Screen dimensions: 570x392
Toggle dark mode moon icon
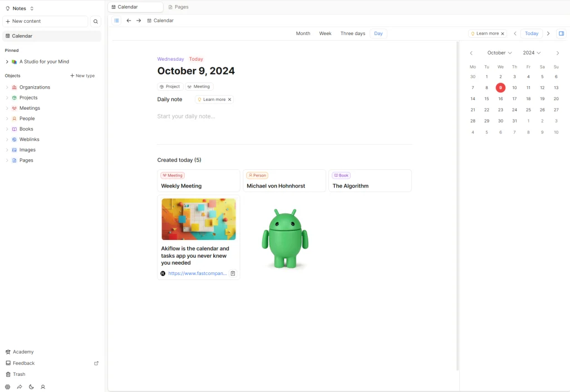31,386
